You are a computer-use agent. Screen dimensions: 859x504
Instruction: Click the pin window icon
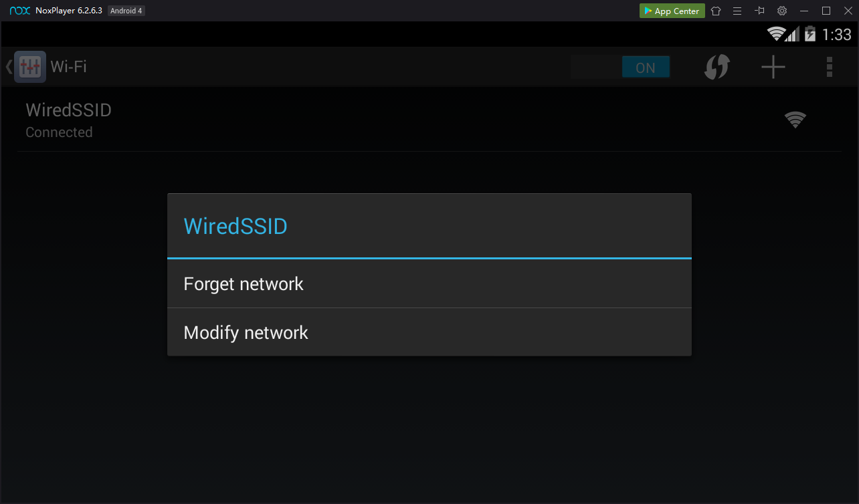(x=759, y=11)
